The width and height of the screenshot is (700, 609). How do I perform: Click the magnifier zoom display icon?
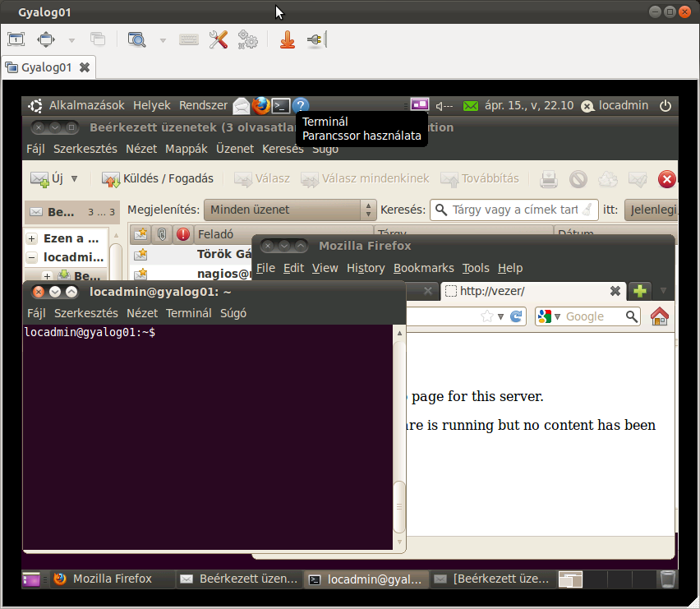coord(136,39)
